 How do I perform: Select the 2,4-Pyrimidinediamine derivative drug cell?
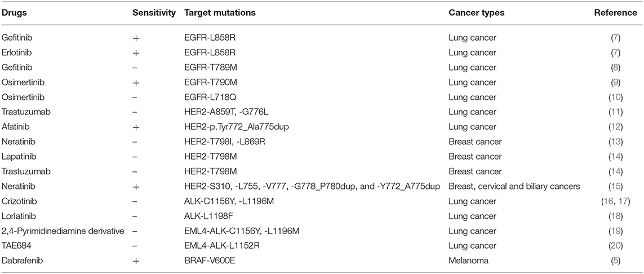coord(63,231)
